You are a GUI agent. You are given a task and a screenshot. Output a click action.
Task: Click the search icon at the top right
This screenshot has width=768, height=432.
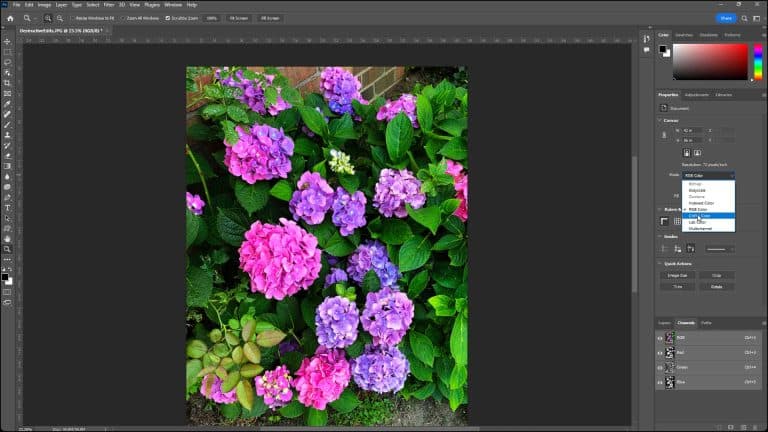tap(744, 18)
